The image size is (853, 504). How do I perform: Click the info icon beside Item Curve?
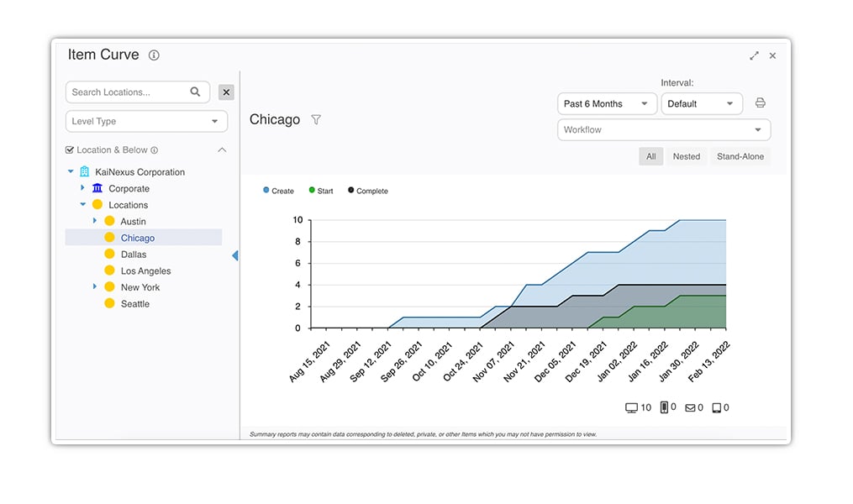(154, 55)
